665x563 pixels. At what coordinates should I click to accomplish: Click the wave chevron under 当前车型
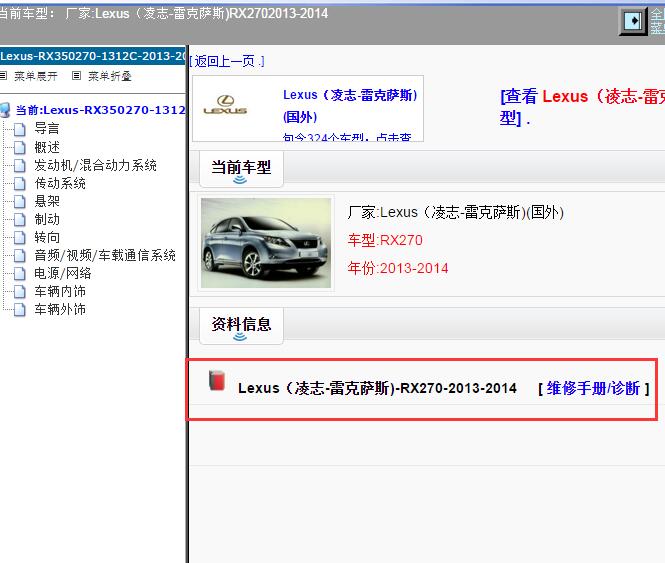coord(240,180)
